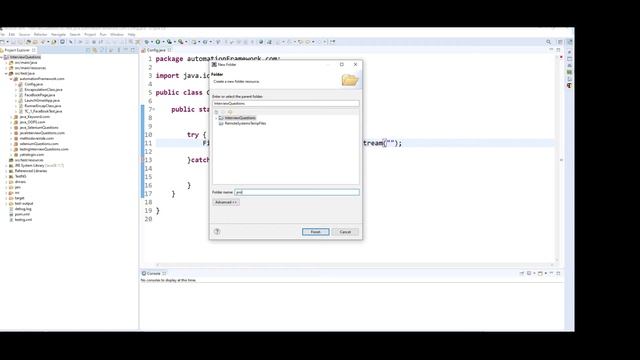Select testng.xml in Project Explorer

pos(23,220)
